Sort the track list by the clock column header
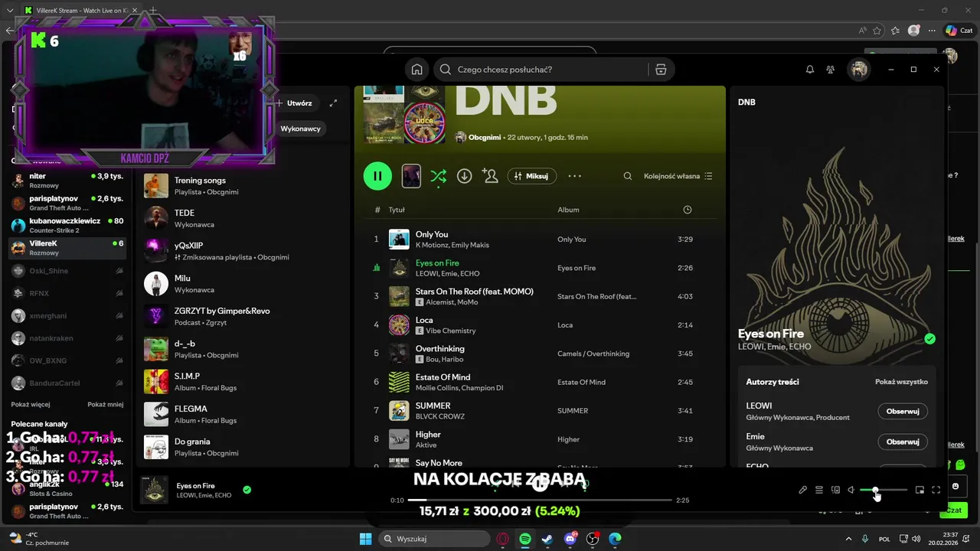Screen dimensions: 980x551 click(x=687, y=210)
